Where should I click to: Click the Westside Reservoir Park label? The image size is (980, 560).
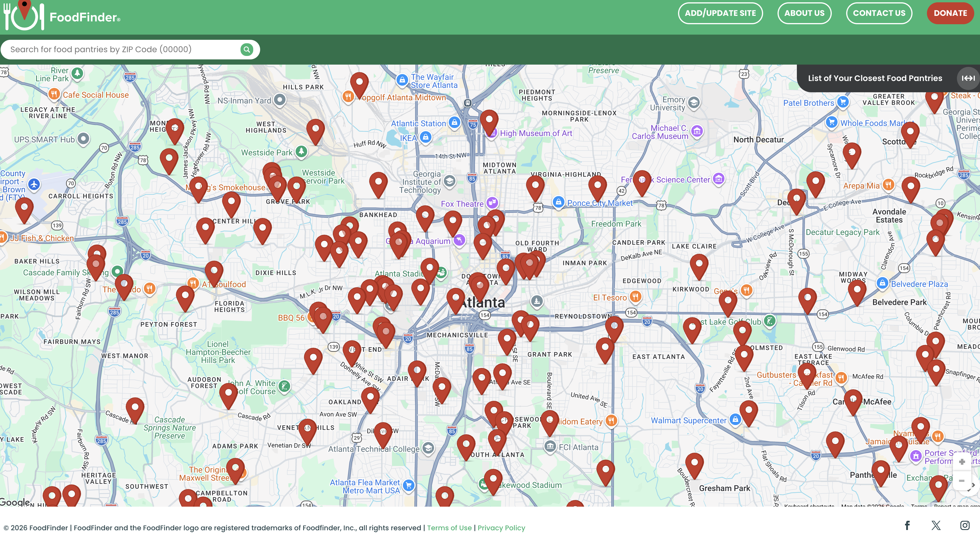pyautogui.click(x=322, y=177)
